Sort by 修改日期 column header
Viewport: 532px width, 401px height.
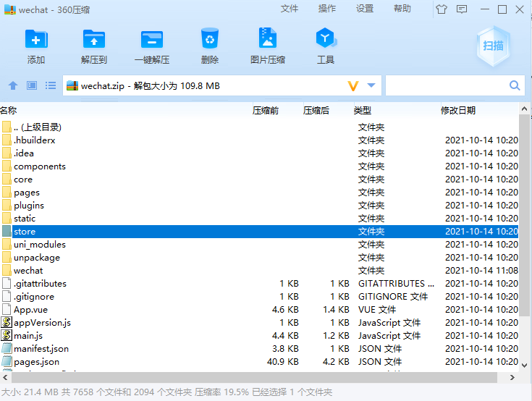(x=458, y=111)
